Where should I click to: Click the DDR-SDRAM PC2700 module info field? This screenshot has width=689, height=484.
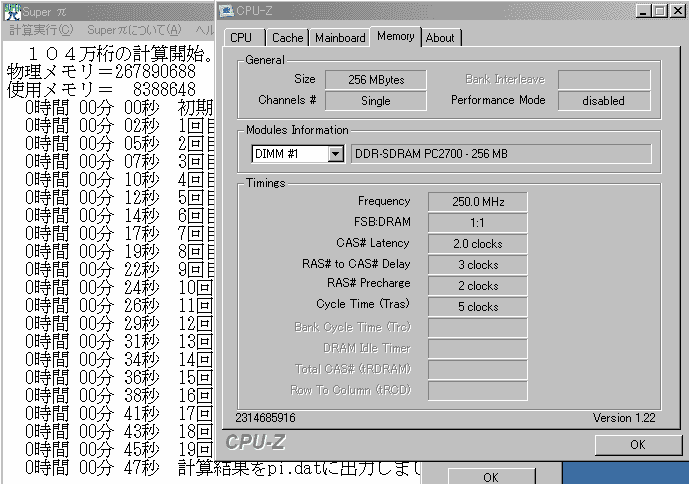(x=501, y=154)
